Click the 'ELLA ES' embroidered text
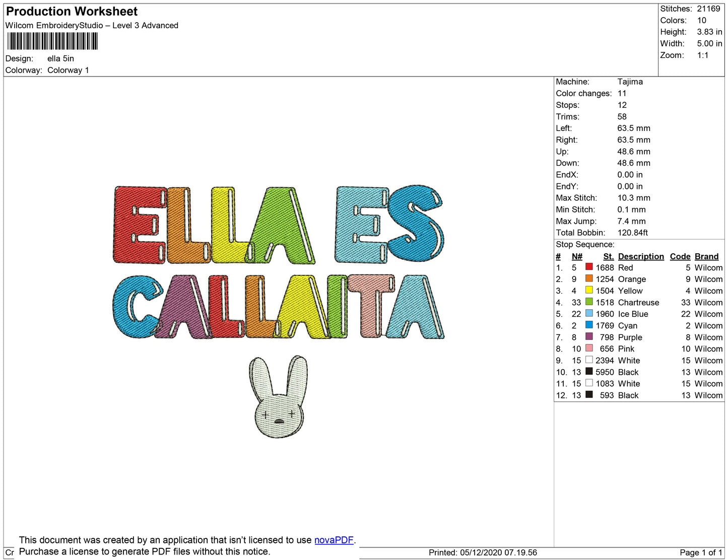 click(x=278, y=225)
